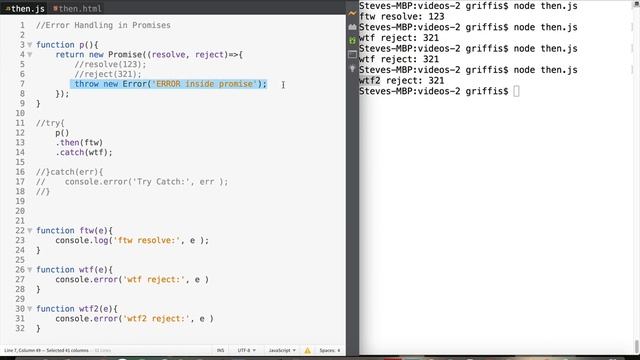Click the lightbulb icon in sidebar
Image resolution: width=640 pixels, height=360 pixels.
point(352,69)
